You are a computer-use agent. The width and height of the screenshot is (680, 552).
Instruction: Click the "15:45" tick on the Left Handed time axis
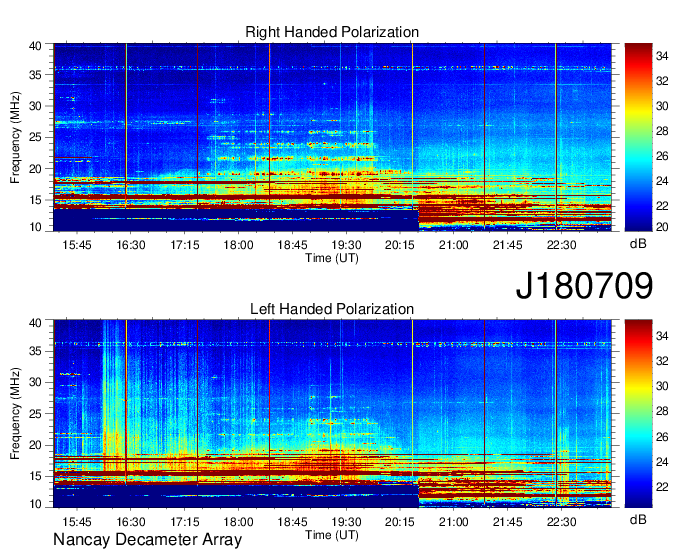[x=77, y=521]
